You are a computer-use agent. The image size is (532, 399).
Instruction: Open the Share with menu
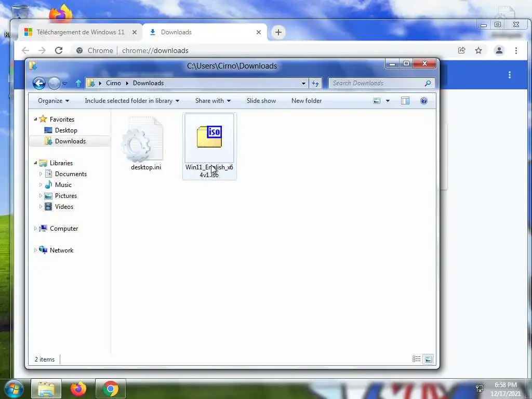coord(212,101)
